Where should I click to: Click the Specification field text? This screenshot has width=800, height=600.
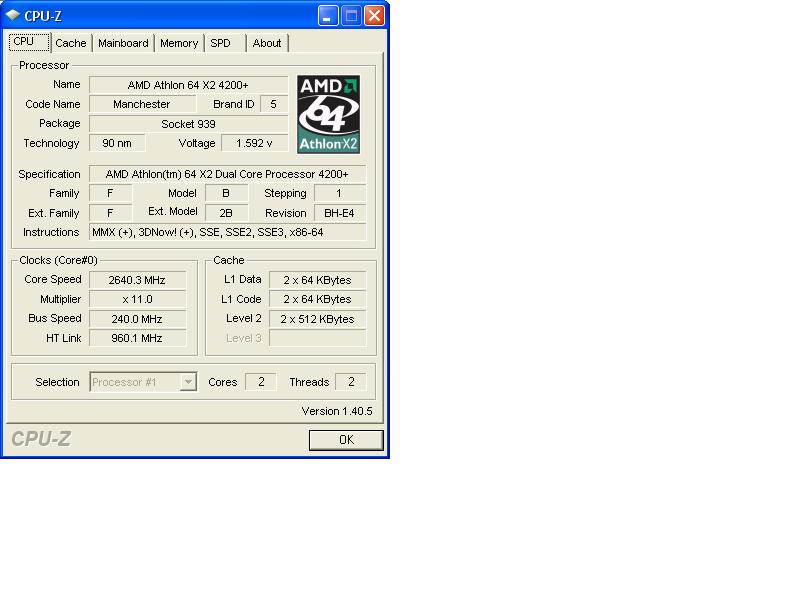(x=227, y=174)
